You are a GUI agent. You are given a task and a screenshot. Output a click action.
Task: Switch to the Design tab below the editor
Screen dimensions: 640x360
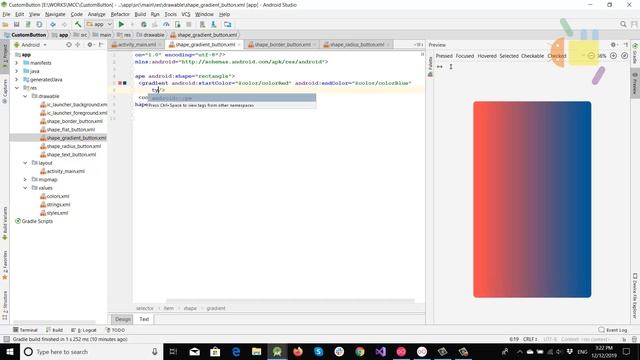[x=122, y=319]
